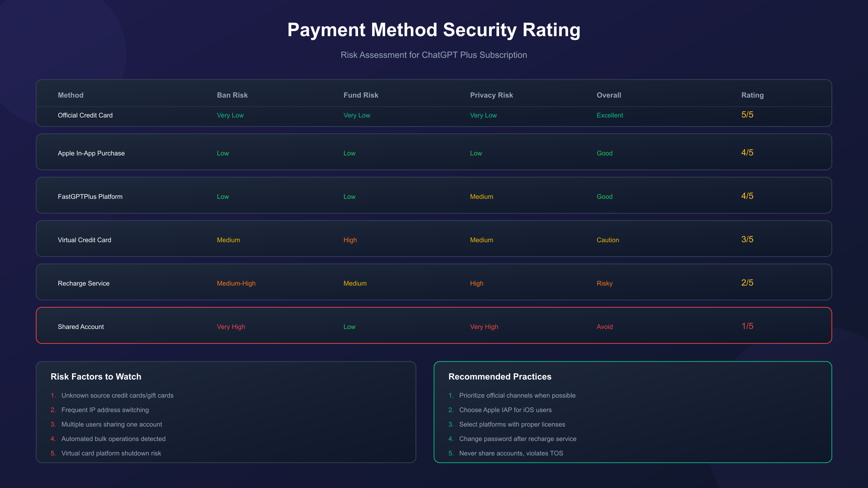868x488 pixels.
Task: Select the Ban Risk column header
Action: click(232, 95)
